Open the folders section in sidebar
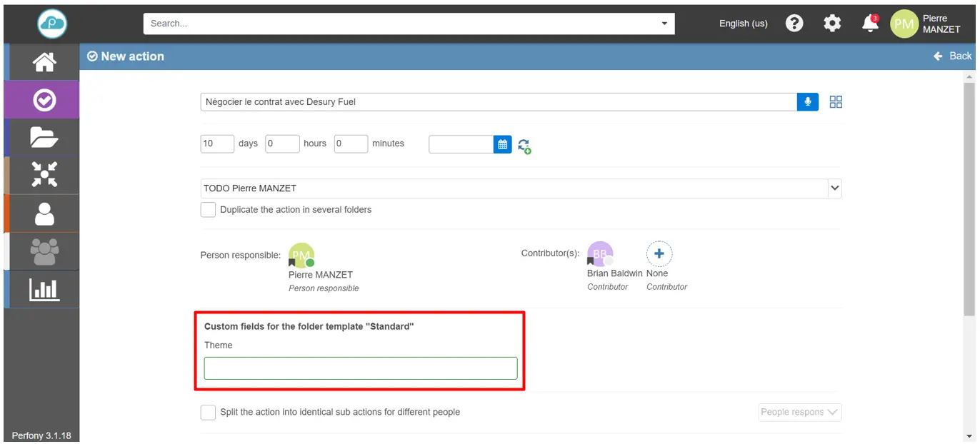The width and height of the screenshot is (980, 444). pyautogui.click(x=44, y=137)
